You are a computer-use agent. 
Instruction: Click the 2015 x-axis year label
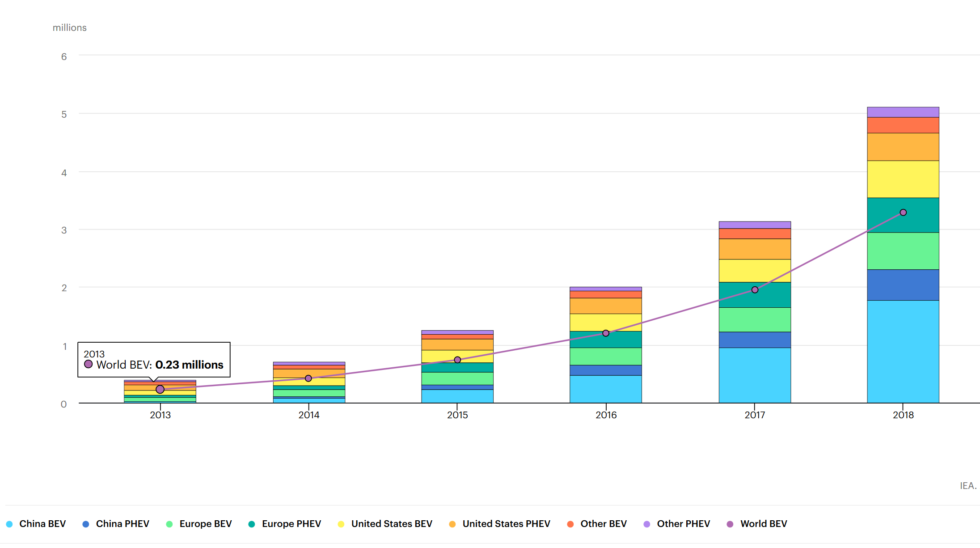(457, 415)
